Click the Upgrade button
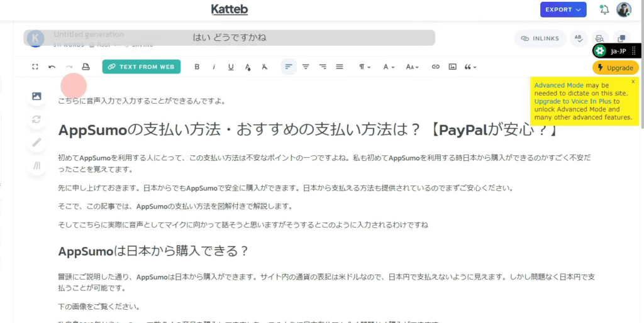Image resolution: width=644 pixels, height=323 pixels. coord(616,68)
